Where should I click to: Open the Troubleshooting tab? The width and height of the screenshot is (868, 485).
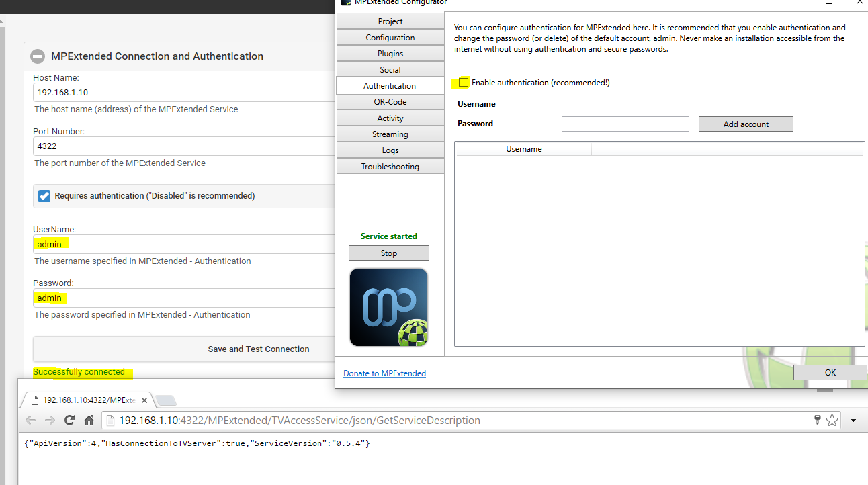point(390,167)
